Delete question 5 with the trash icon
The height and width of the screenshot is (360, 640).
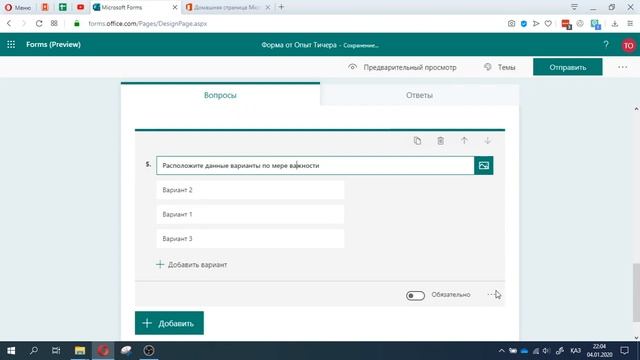coord(440,141)
